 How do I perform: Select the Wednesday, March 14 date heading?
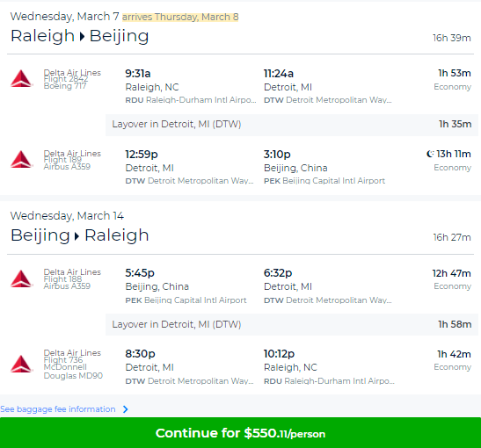tap(67, 216)
